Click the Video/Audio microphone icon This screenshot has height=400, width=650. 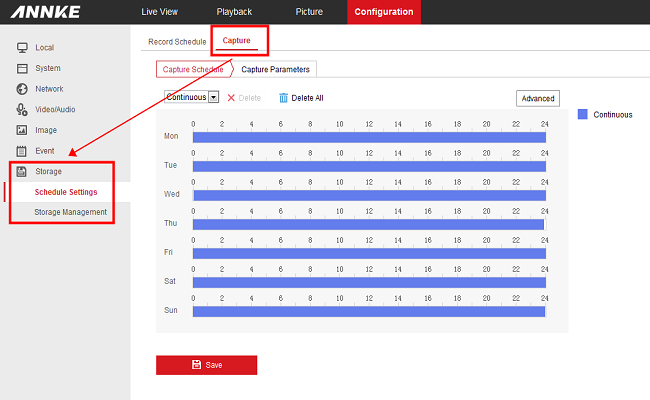point(22,109)
